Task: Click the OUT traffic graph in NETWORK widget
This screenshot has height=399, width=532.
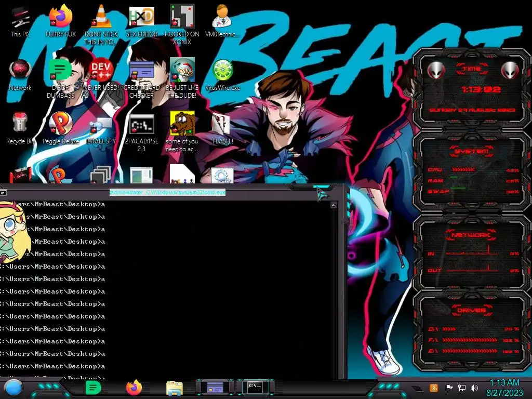Action: click(x=472, y=268)
